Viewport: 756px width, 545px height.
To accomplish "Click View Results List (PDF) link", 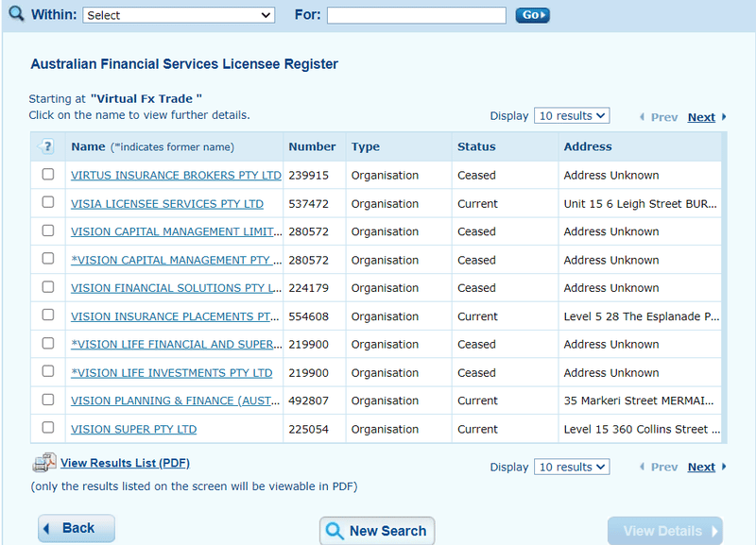I will tap(126, 463).
